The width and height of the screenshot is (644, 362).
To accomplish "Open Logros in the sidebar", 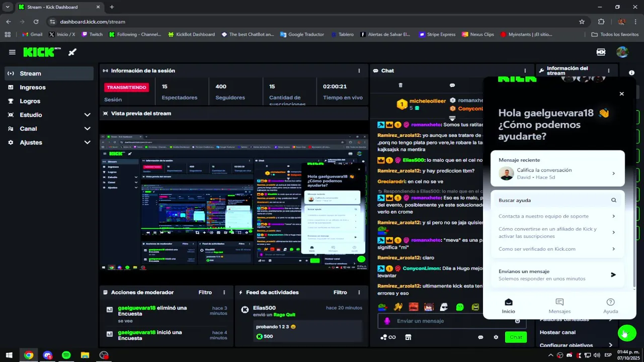I will click(49, 101).
